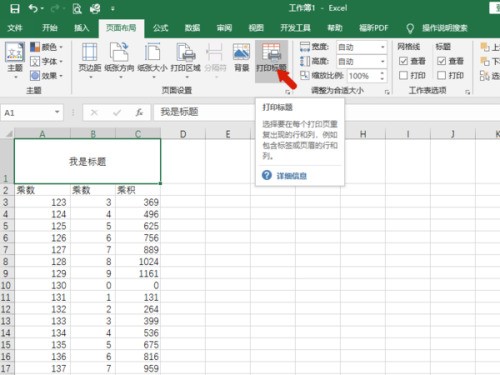Viewport: 500px width, 375px height.
Task: Click the Select All corner triangle
Action: 9,134
